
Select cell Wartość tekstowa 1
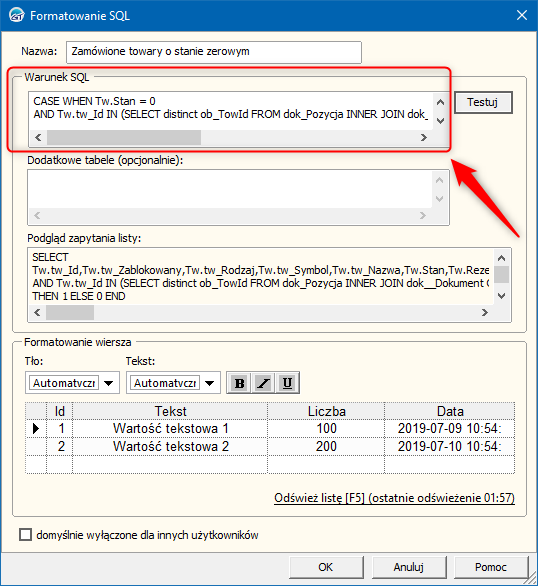click(170, 428)
